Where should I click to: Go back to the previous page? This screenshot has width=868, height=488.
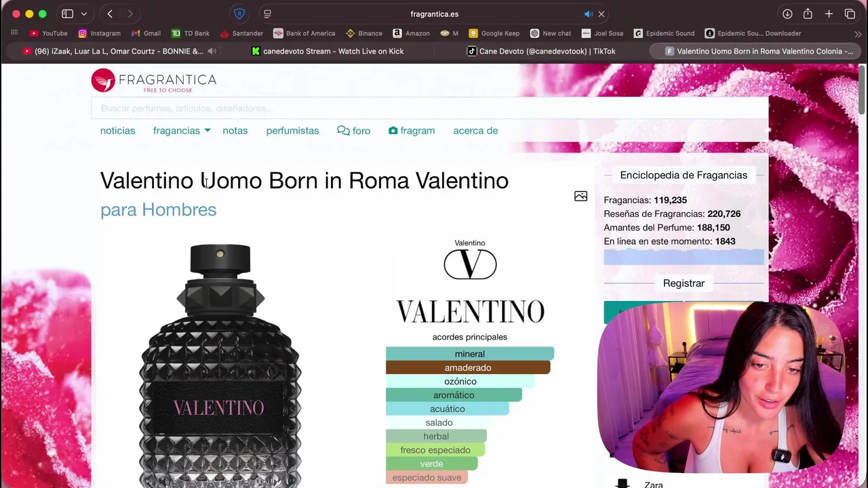110,14
